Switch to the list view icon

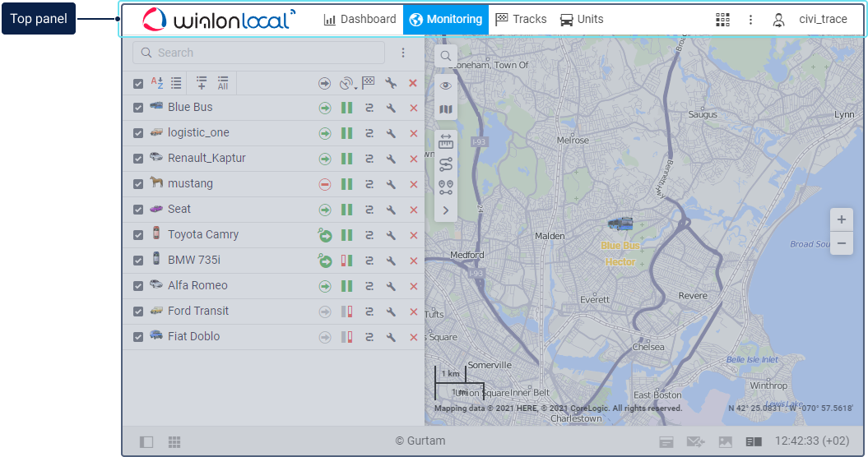pyautogui.click(x=176, y=83)
